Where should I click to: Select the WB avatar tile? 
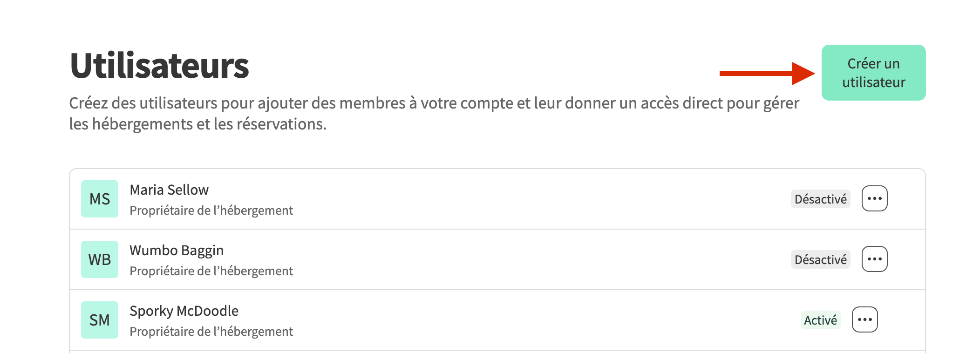pos(100,259)
